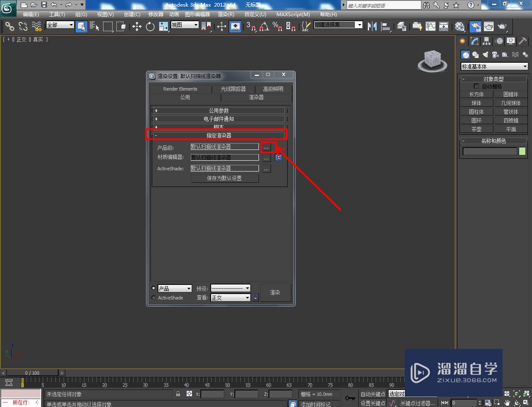
Task: Open the 渲染(R) menu
Action: pyautogui.click(x=226, y=14)
